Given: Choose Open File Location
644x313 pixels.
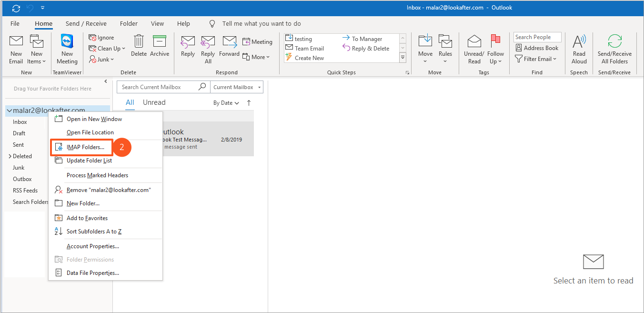Looking at the screenshot, I should tap(106, 132).
